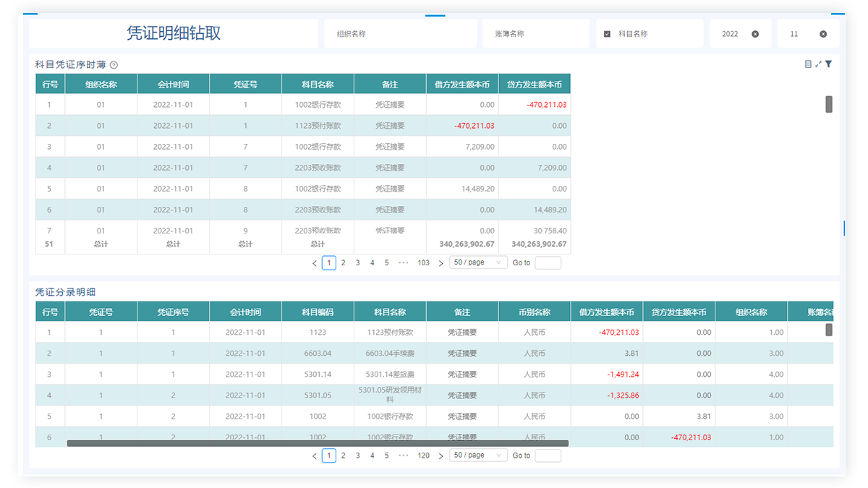Click the expand fullscreen arrows icon
868x488 pixels.
[818, 64]
